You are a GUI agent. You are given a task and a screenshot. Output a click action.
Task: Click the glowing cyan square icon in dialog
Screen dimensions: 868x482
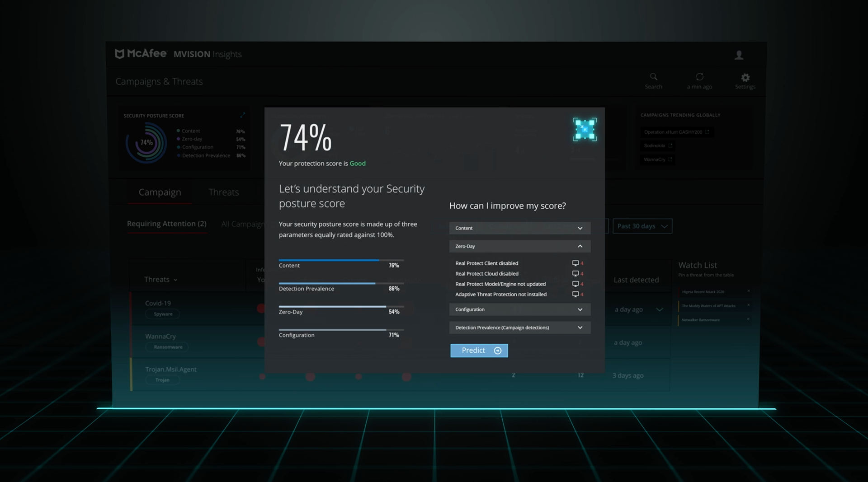[x=585, y=129]
